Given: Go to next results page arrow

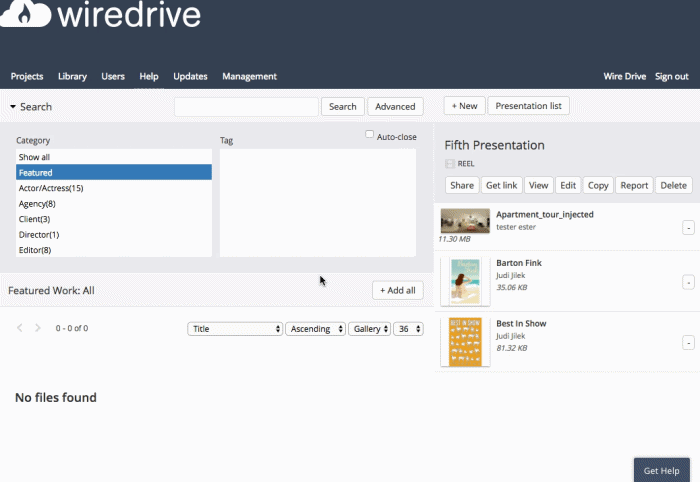Looking at the screenshot, I should pos(38,328).
